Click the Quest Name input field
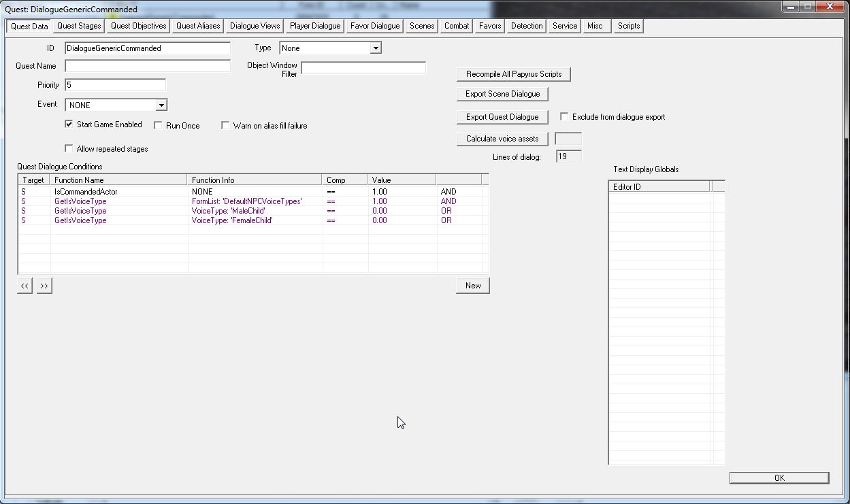The image size is (850, 504). pos(148,66)
